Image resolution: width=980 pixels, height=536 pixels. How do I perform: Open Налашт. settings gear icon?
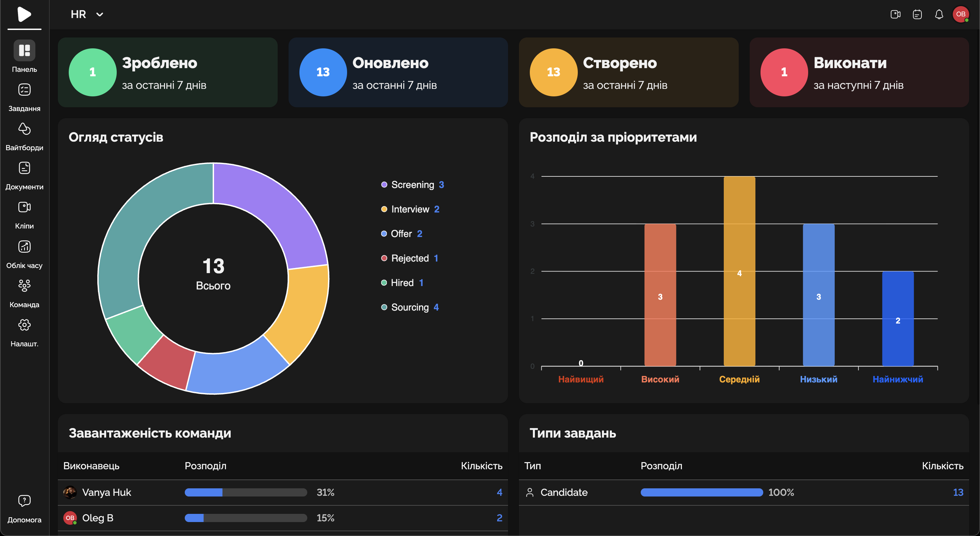click(x=24, y=325)
